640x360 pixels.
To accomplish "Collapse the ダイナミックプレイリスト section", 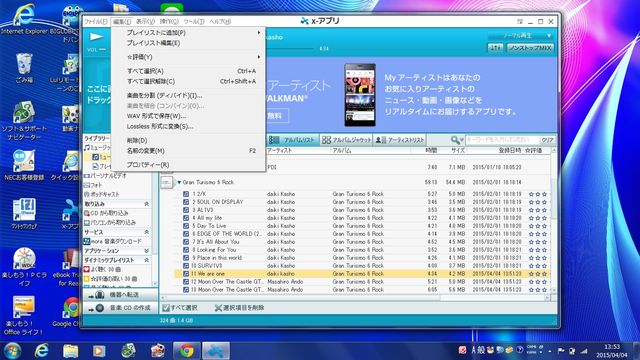I will pyautogui.click(x=147, y=260).
